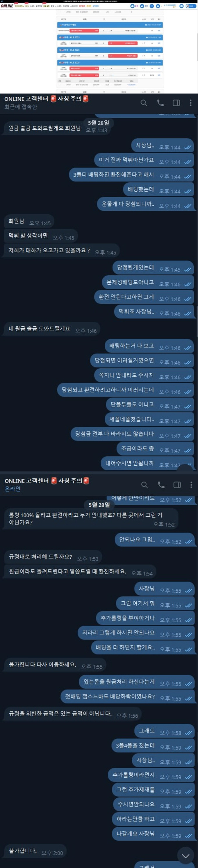Toggle the side panel in 최근에 접속함 chat header
The height and width of the screenshot is (868, 198).
click(x=176, y=103)
